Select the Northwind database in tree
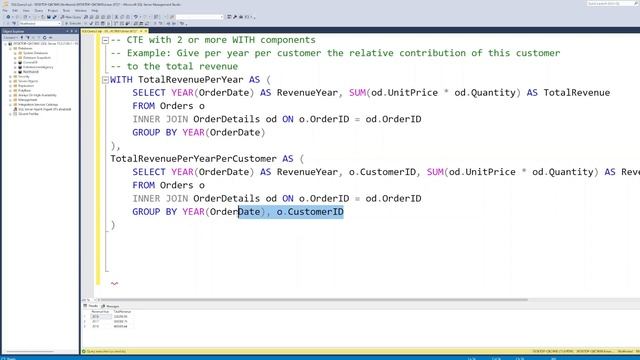This screenshot has height=360, width=640. (31, 72)
